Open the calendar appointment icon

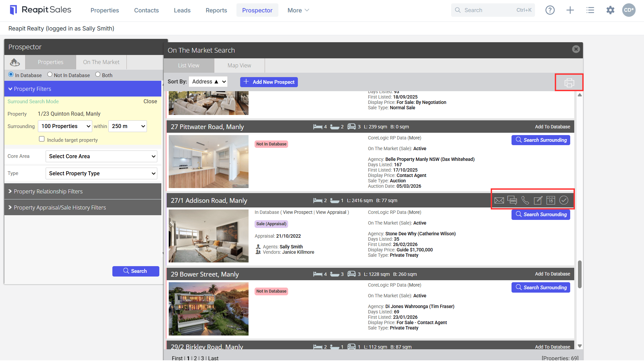[x=551, y=200]
